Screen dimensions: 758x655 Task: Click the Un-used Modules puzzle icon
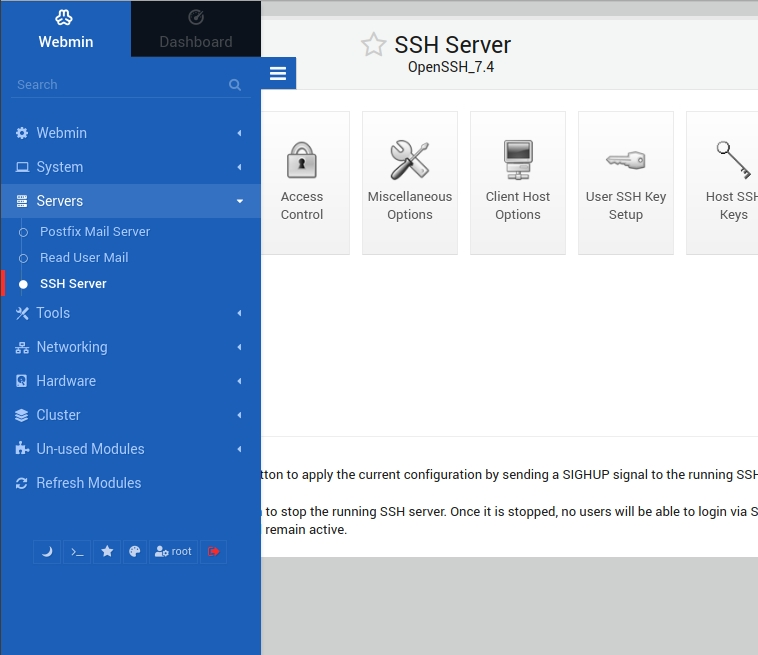pyautogui.click(x=22, y=449)
